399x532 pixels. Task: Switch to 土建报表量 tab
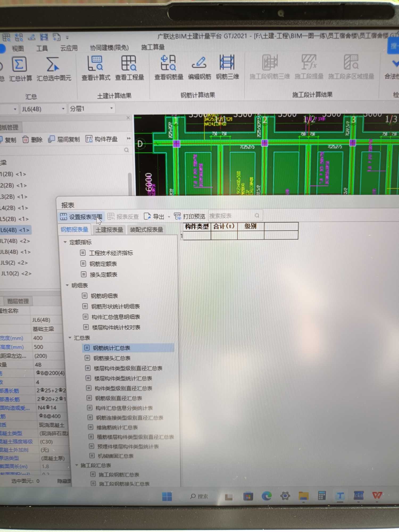109,230
